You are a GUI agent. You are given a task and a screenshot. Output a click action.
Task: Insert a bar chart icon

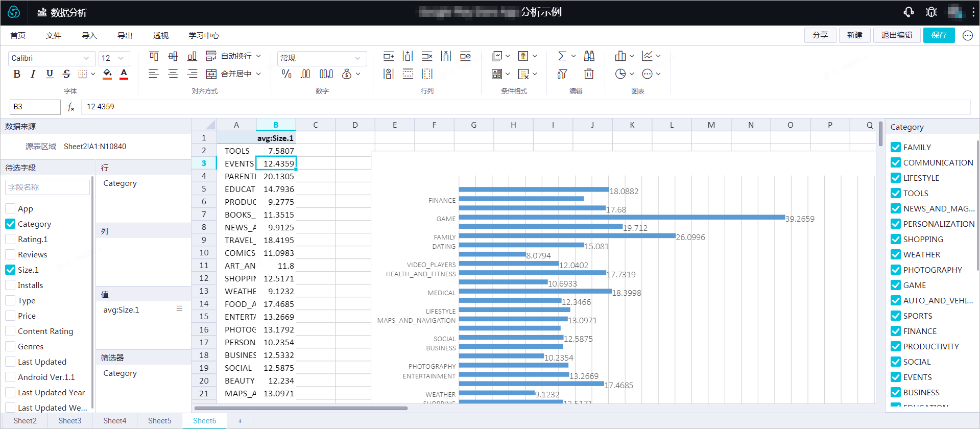click(x=620, y=56)
